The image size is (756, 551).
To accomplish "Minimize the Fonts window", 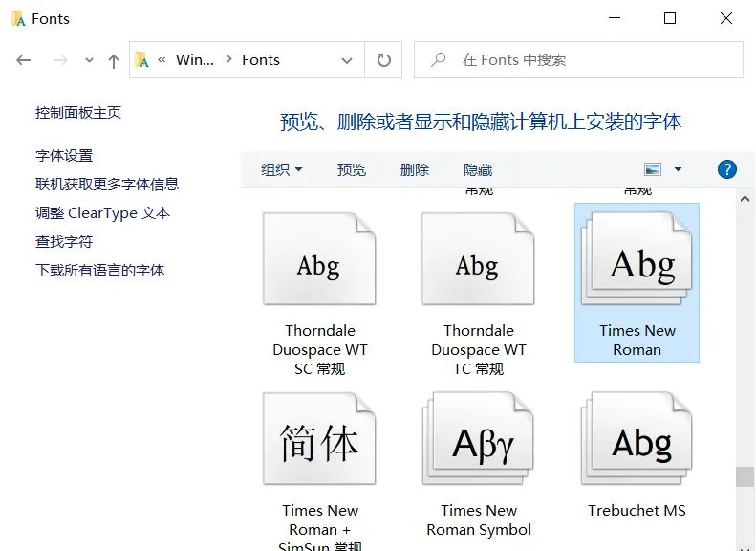I will coord(615,18).
